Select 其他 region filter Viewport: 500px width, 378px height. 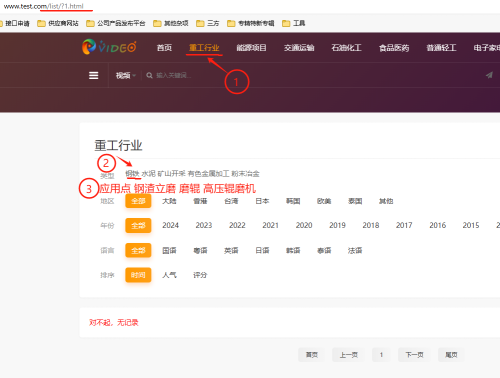pos(386,201)
